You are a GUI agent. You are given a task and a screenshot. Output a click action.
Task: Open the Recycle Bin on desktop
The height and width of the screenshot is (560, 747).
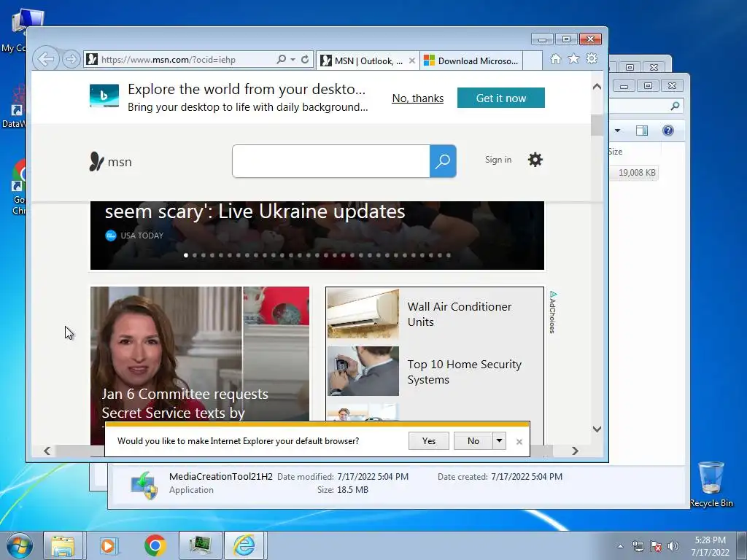(x=711, y=484)
